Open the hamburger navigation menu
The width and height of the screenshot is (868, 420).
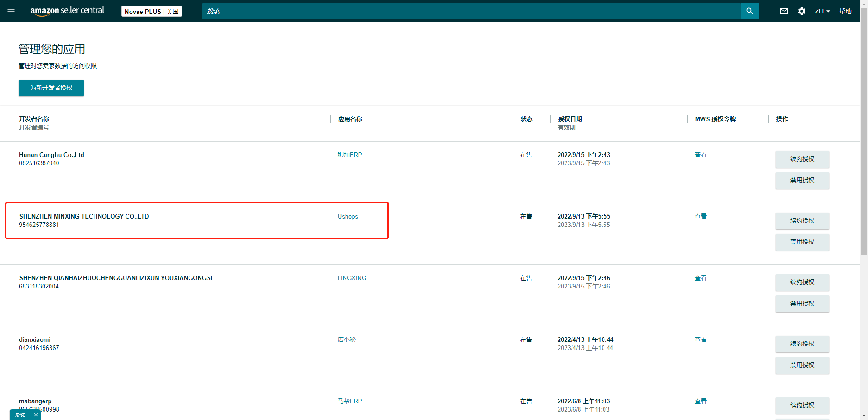click(11, 11)
